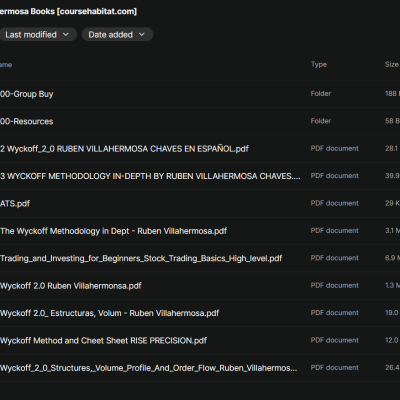Click the 188 size value for 00-Group Buy
The width and height of the screenshot is (400, 400).
click(392, 94)
